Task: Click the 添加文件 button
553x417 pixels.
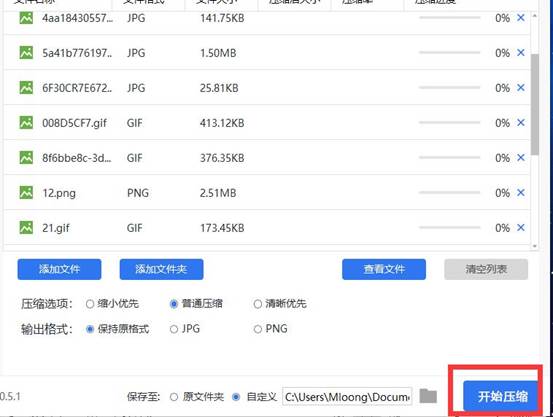Action: [x=59, y=270]
